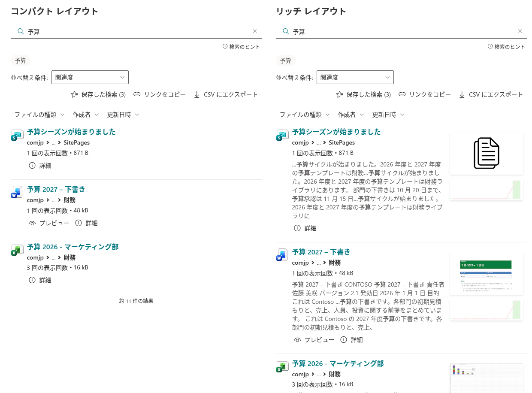Click the 予算 search chip in rich layout

286,60
